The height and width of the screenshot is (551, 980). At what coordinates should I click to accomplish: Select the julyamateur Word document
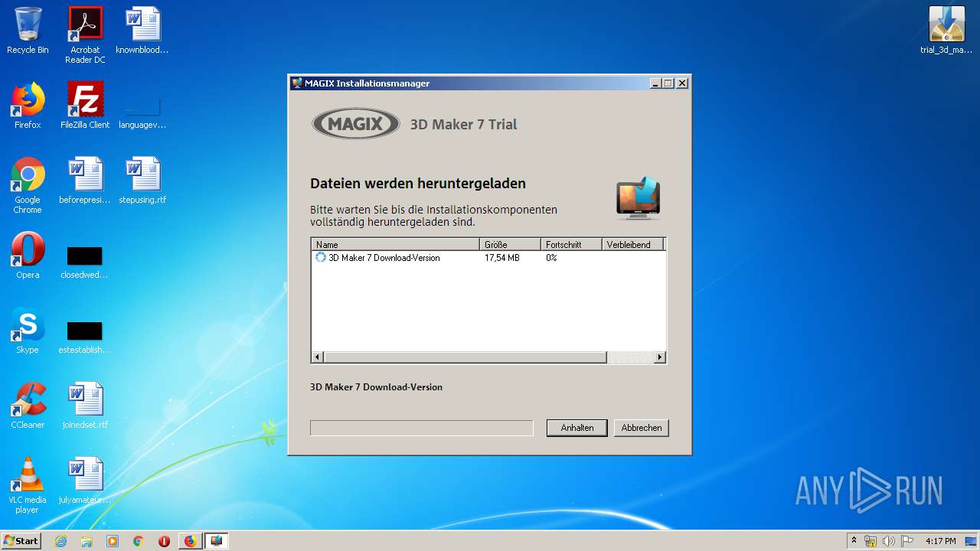coord(85,481)
